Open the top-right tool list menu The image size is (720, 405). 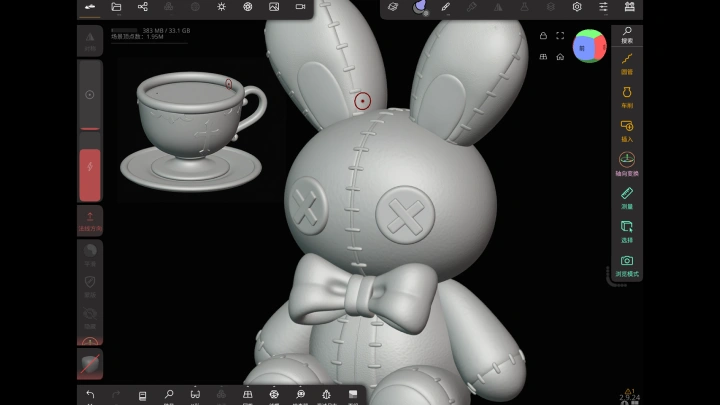[630, 7]
